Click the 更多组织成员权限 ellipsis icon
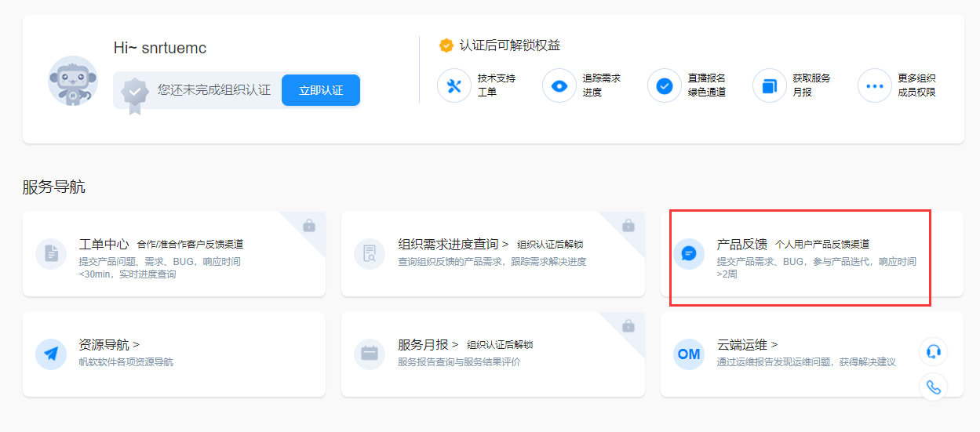 pos(875,85)
